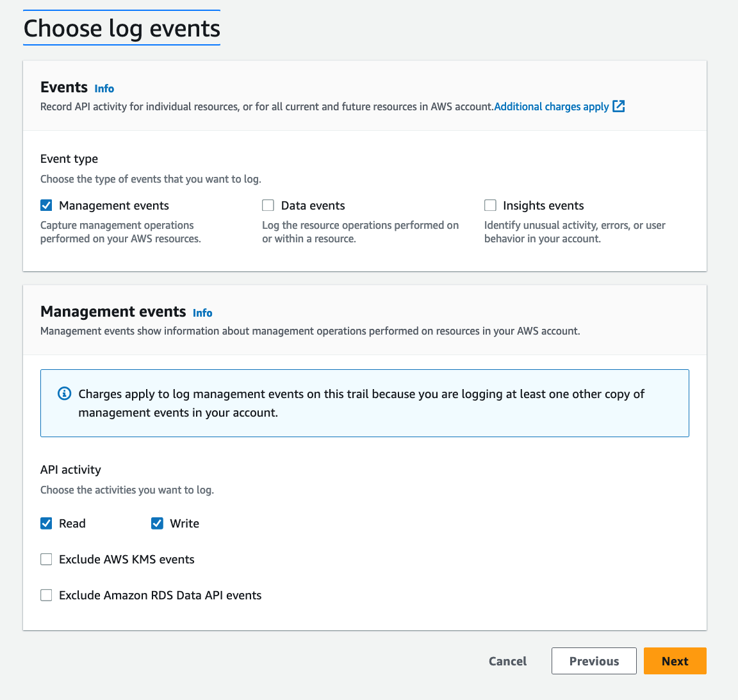Toggle Insights events by clicking its label

(x=542, y=205)
